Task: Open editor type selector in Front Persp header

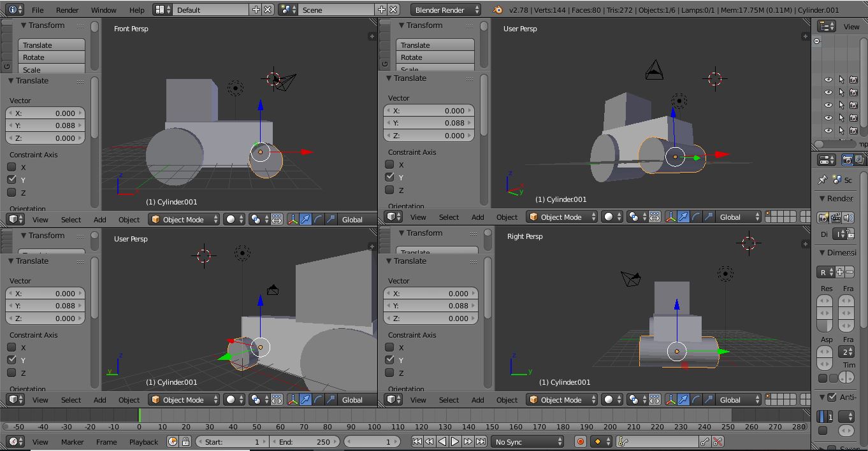Action: pyautogui.click(x=15, y=219)
